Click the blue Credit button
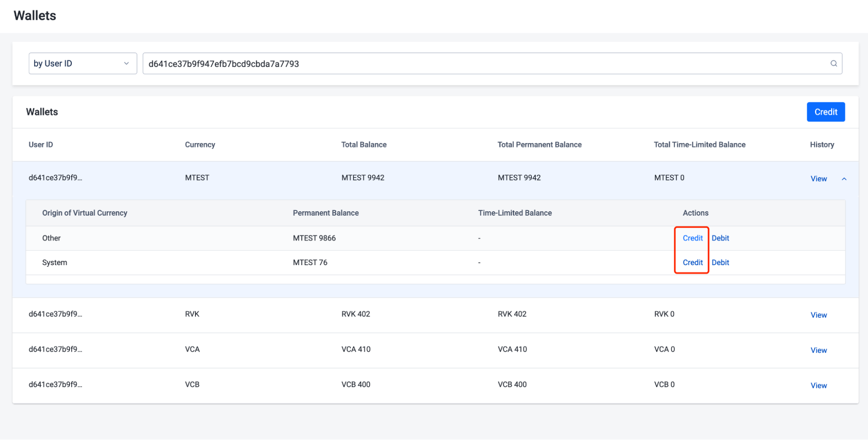868x440 pixels. 825,112
